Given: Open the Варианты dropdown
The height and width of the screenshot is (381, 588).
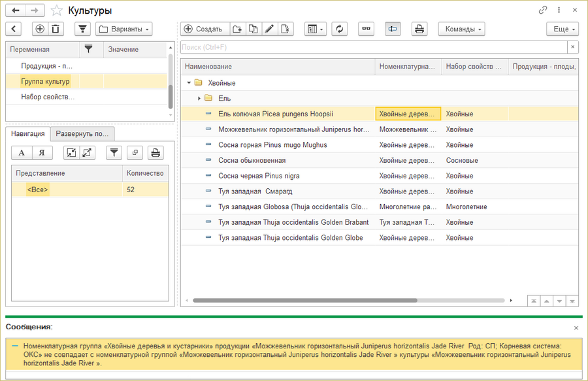Looking at the screenshot, I should 124,29.
